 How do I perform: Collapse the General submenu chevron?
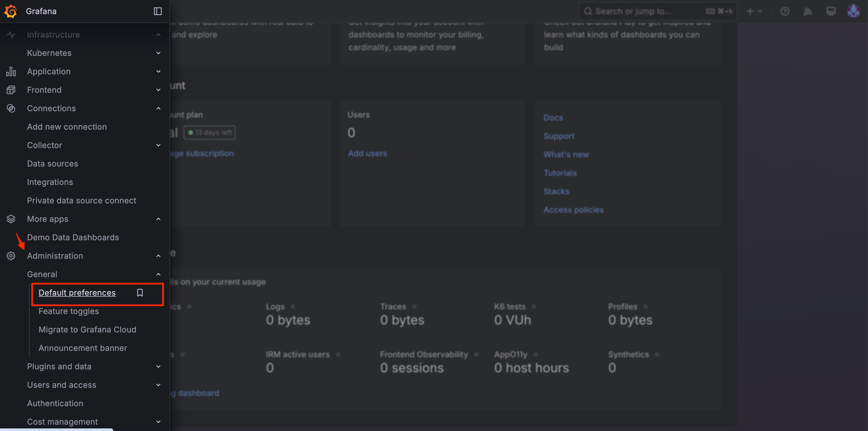[158, 274]
